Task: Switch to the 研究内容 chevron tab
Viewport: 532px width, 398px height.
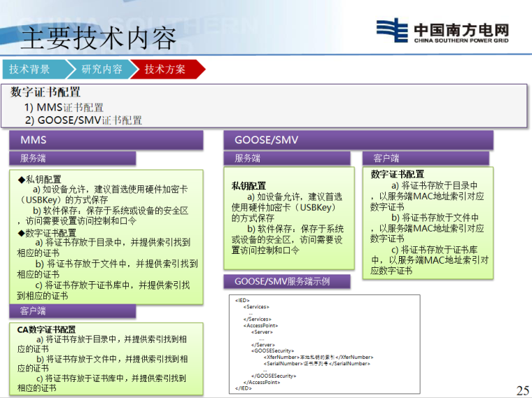Action: (101, 69)
